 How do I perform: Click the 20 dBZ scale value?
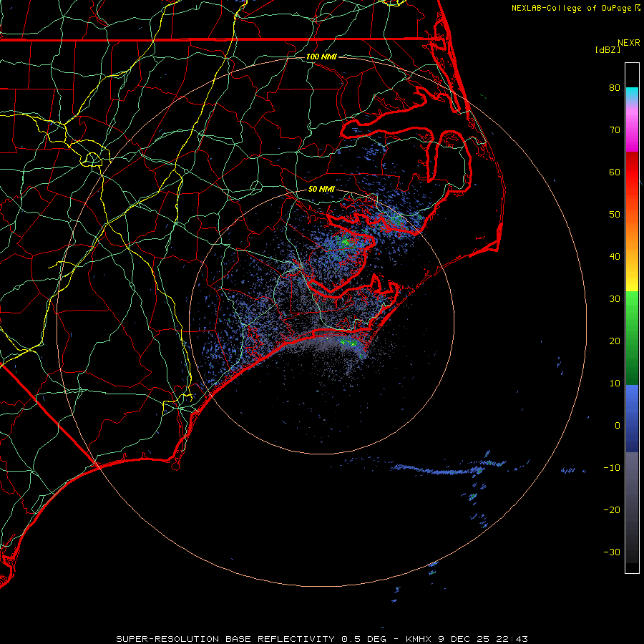(x=615, y=341)
